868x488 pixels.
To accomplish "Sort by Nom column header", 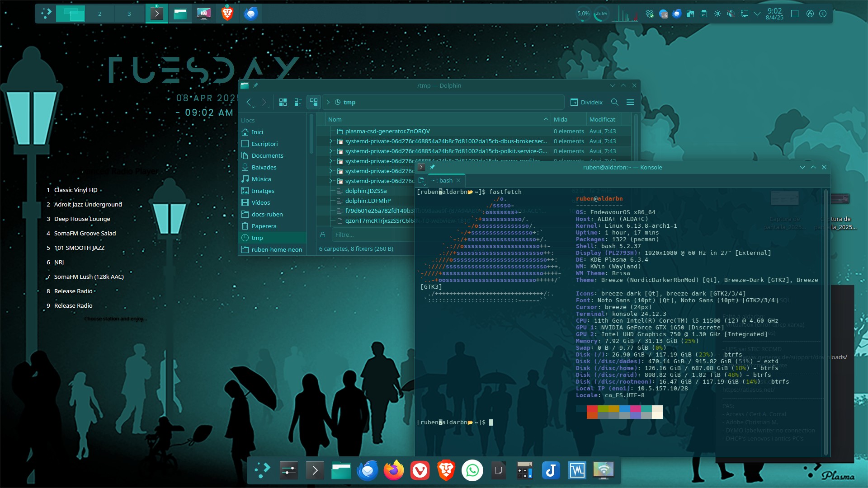I will pyautogui.click(x=438, y=119).
